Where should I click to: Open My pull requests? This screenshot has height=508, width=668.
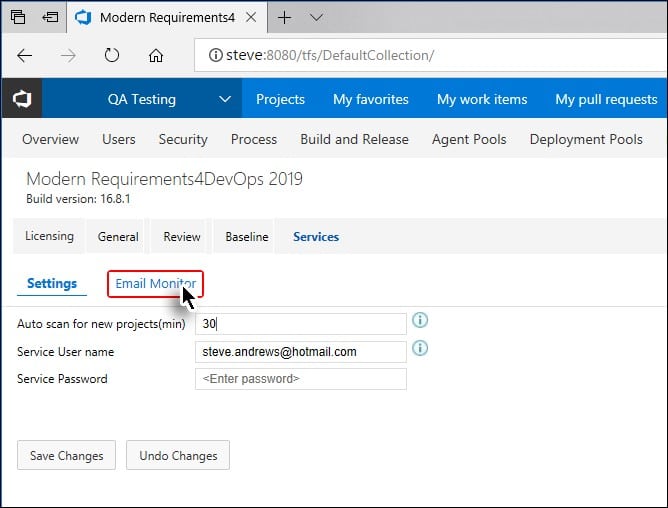(x=606, y=99)
